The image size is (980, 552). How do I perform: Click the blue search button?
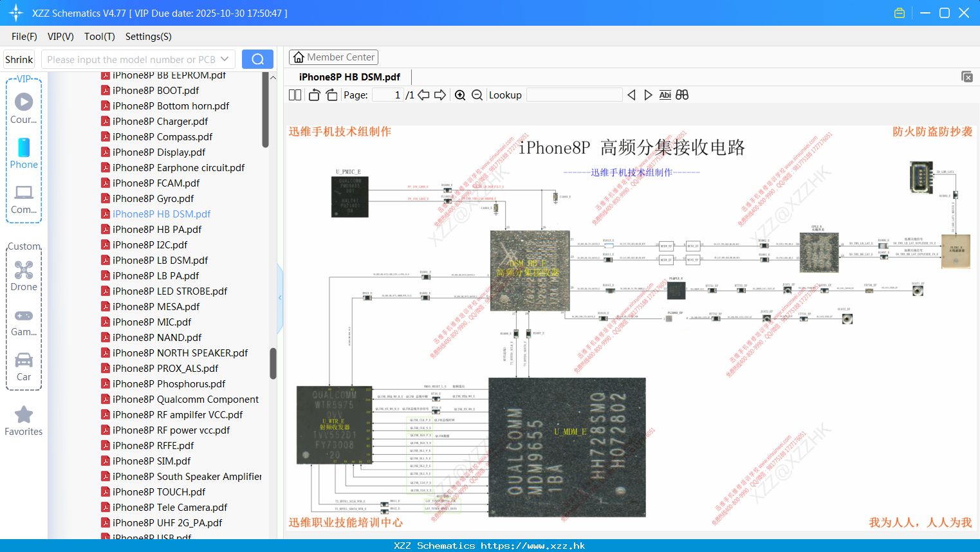point(257,59)
